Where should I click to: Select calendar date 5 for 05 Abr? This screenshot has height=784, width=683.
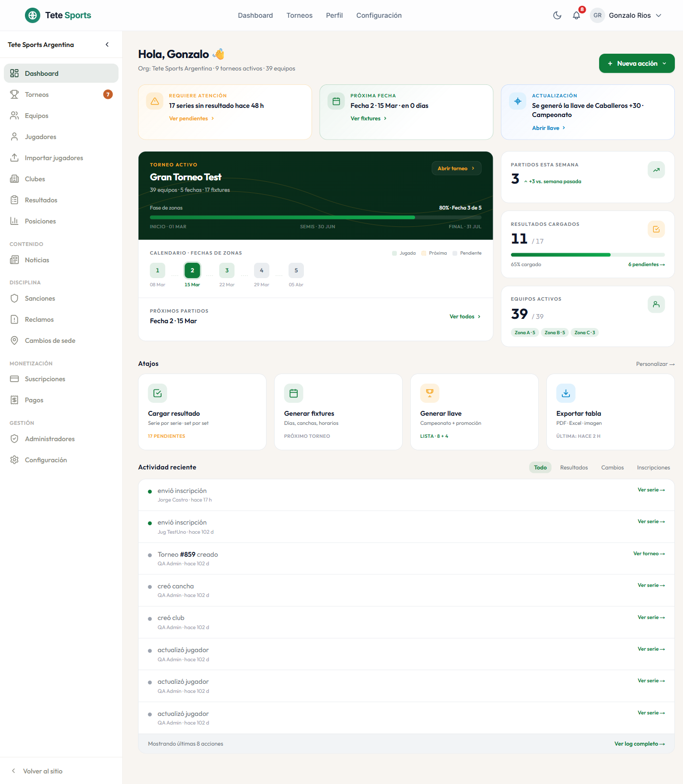[296, 270]
